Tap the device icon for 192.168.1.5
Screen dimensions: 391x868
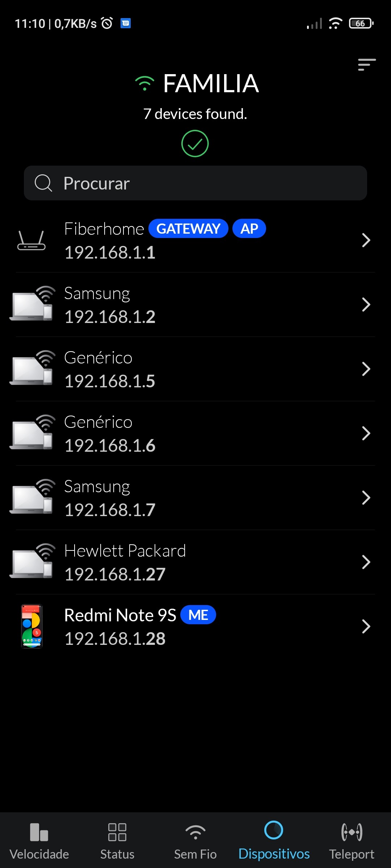point(32,369)
